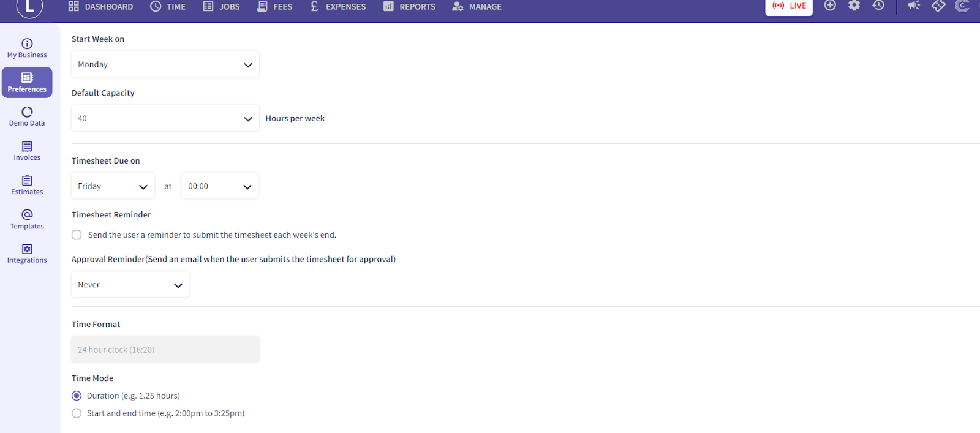Select Start and end time radio button
The height and width of the screenshot is (433, 980).
pyautogui.click(x=77, y=413)
